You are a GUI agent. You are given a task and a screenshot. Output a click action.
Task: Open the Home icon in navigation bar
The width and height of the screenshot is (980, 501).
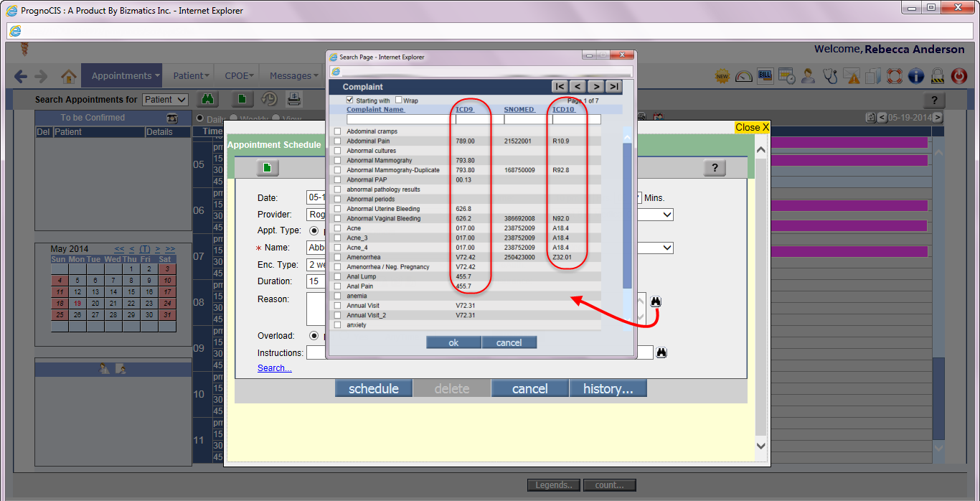coord(69,76)
